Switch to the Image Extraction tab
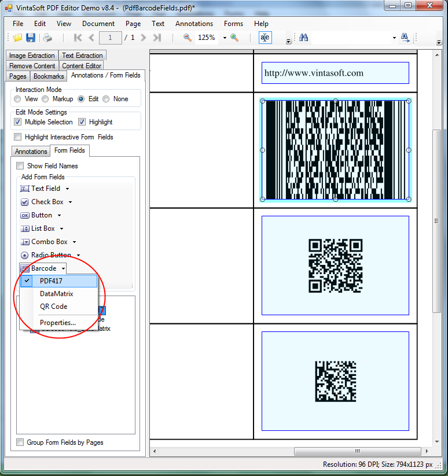448x476 pixels. point(32,56)
